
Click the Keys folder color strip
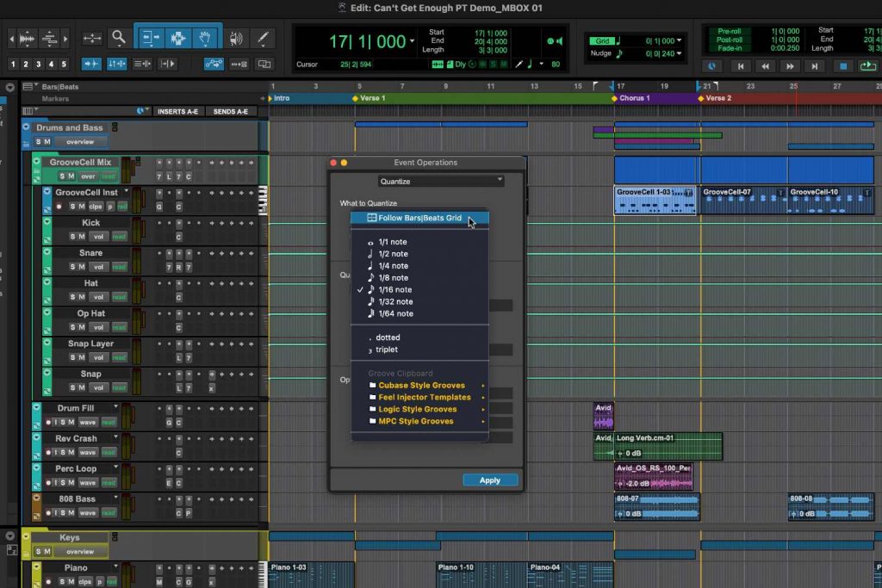tap(26, 544)
